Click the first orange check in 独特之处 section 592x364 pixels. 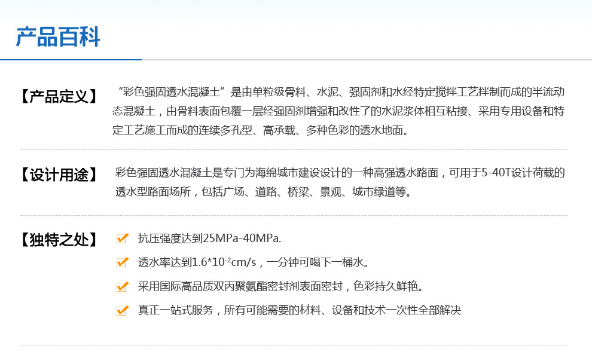pyautogui.click(x=122, y=238)
